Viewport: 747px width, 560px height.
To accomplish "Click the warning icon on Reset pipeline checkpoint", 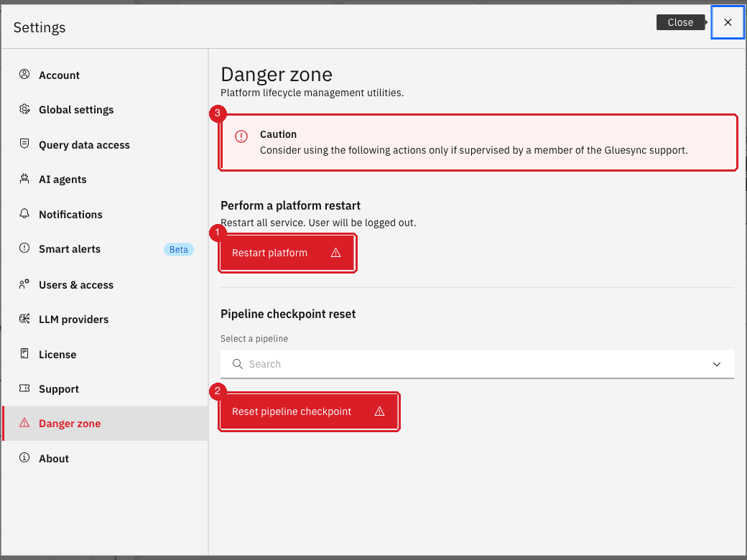I will click(380, 411).
